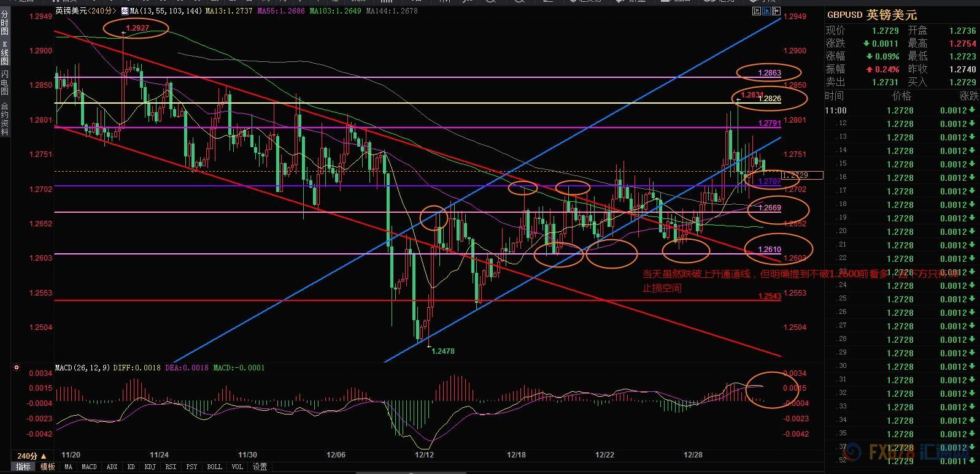Click the 开盘 value 1.2736
This screenshot has width=980, height=474.
962,31
